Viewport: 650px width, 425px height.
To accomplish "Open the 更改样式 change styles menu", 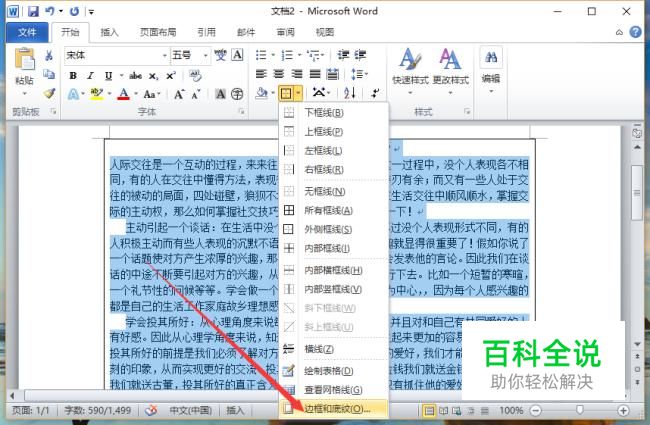I will click(451, 70).
